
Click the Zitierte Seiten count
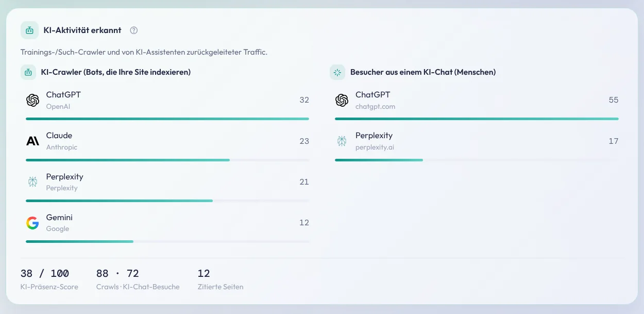pos(204,273)
